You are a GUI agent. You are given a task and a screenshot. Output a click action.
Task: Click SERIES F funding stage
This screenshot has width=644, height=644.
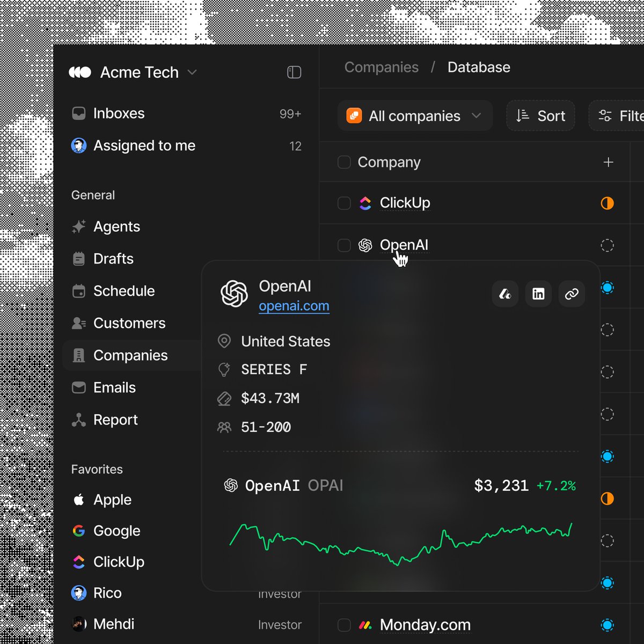[x=274, y=369]
